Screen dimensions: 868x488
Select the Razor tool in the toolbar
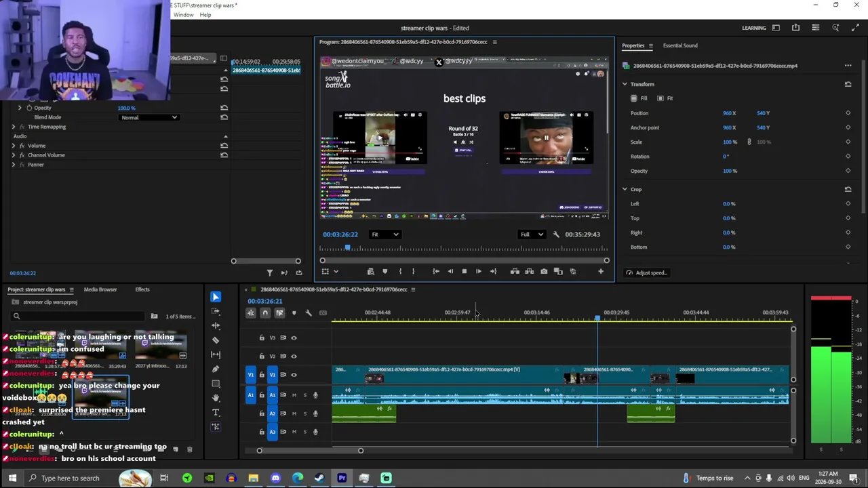[x=216, y=340]
